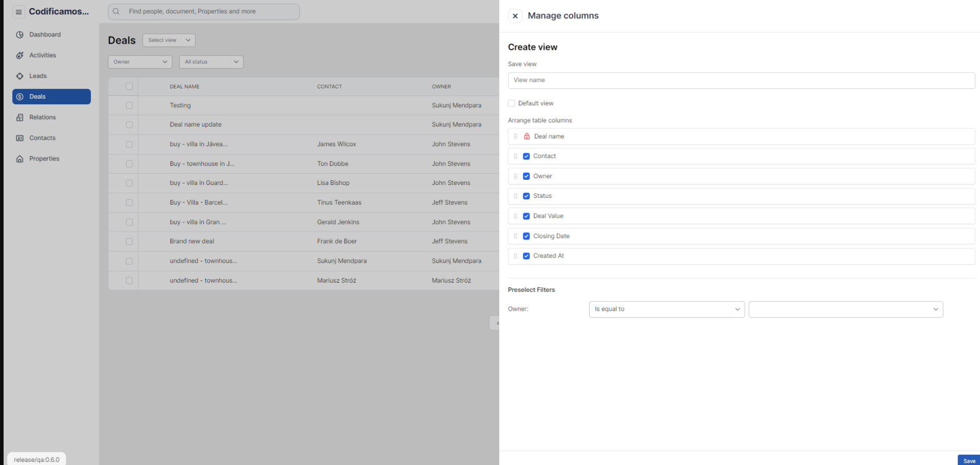
Task: Enable the Default view checkbox
Action: pos(512,103)
